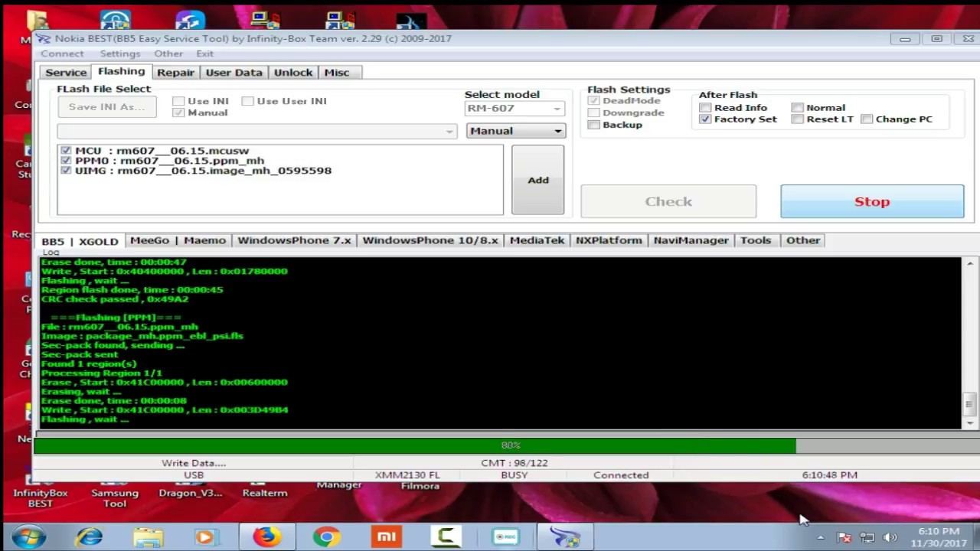Enable Reset LT after flash
The image size is (980, 551).
point(798,119)
